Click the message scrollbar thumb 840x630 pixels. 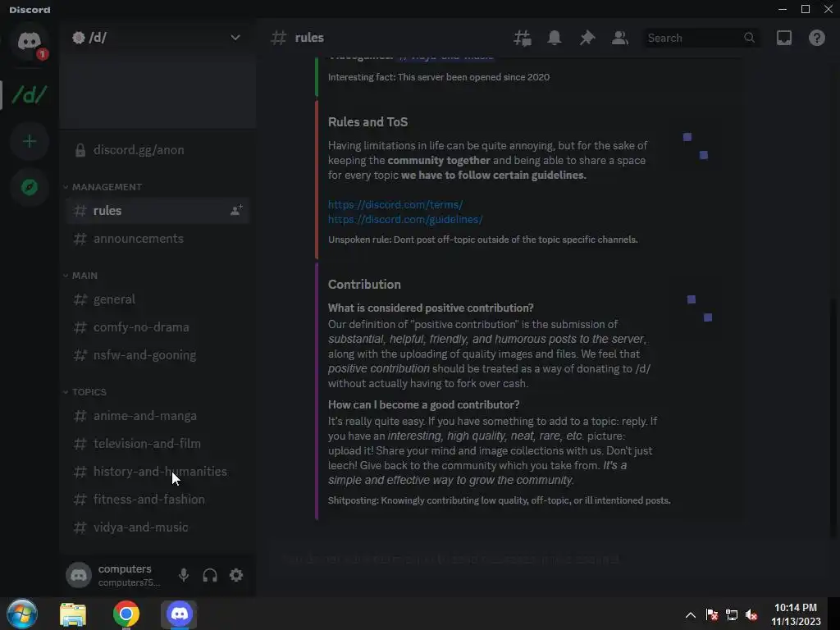[833, 418]
